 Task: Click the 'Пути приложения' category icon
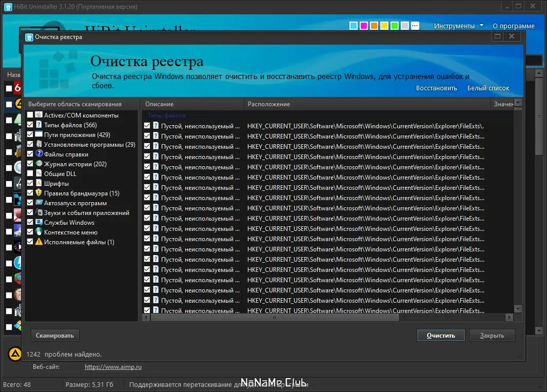tap(38, 134)
